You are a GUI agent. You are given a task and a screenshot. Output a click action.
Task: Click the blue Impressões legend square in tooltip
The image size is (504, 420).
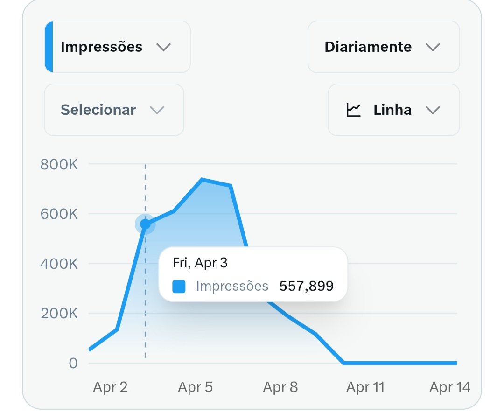pyautogui.click(x=179, y=287)
